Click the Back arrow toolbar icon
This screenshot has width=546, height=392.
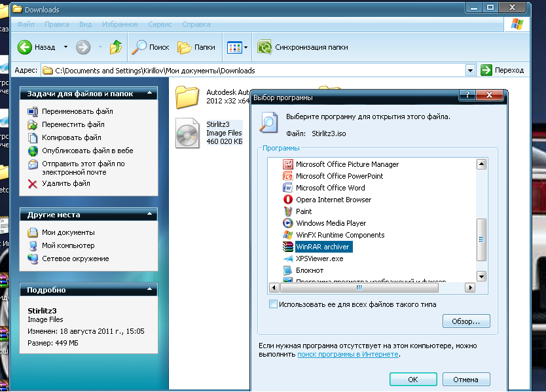25,47
